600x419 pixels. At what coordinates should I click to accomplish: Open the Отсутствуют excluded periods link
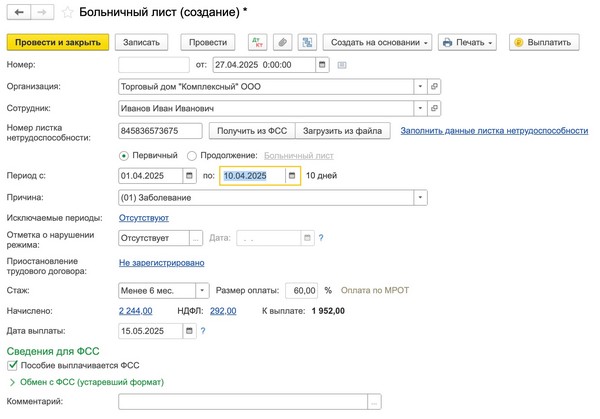[144, 218]
